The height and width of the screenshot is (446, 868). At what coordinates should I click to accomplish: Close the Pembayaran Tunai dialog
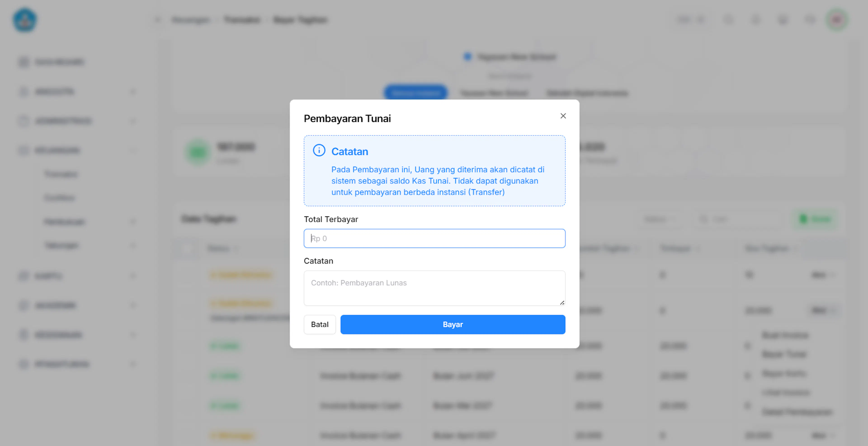point(563,116)
